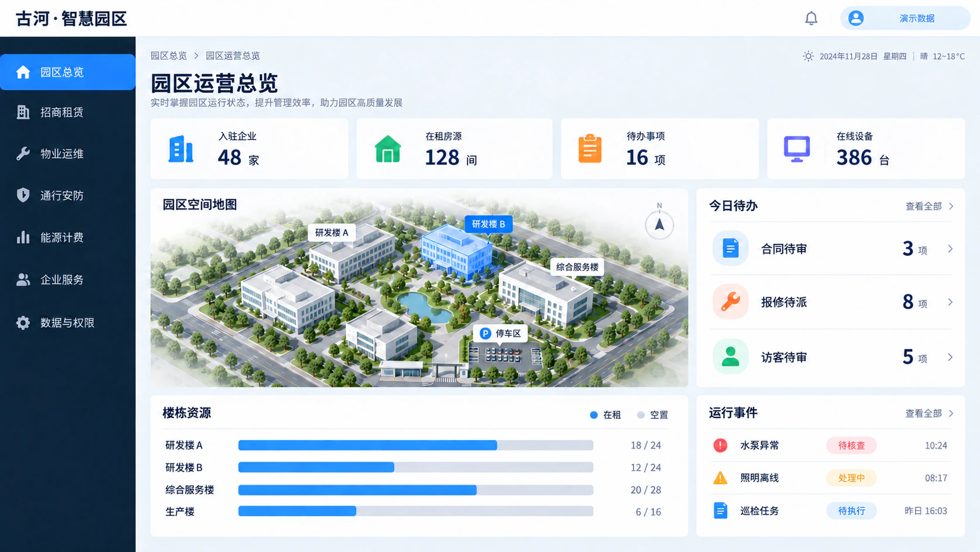
Task: Click the 研发楼 A occupancy bar
Action: [416, 445]
